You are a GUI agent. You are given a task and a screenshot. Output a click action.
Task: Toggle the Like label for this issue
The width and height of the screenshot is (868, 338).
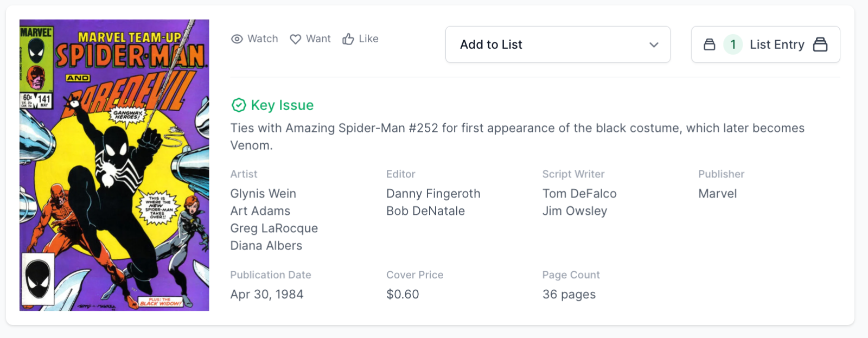point(368,39)
